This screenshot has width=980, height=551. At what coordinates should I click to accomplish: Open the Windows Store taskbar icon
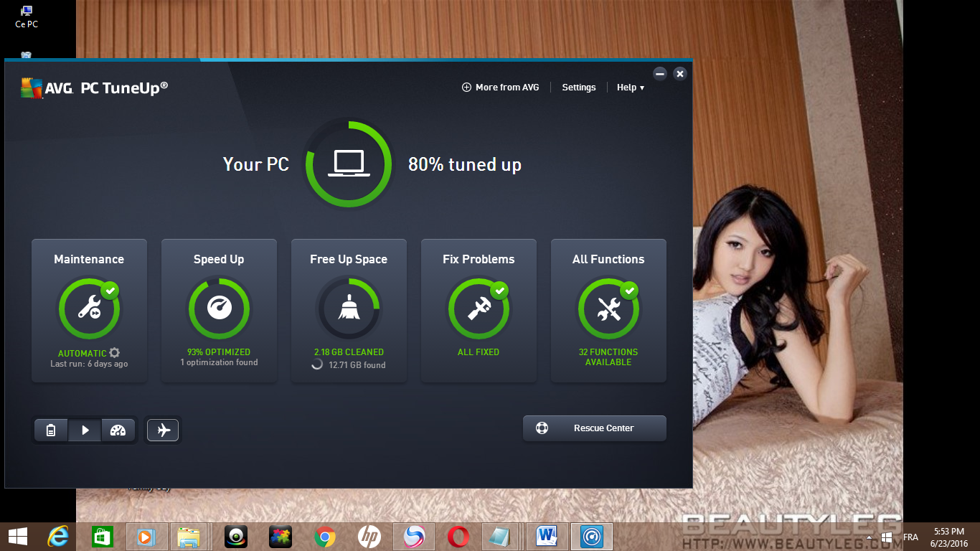pos(103,537)
